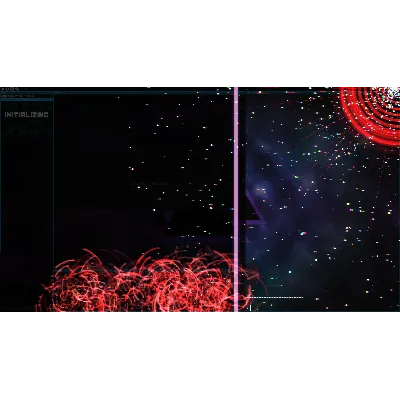Click the white dashed progress line
Image resolution: width=400 pixels, height=400 pixels.
click(275, 297)
